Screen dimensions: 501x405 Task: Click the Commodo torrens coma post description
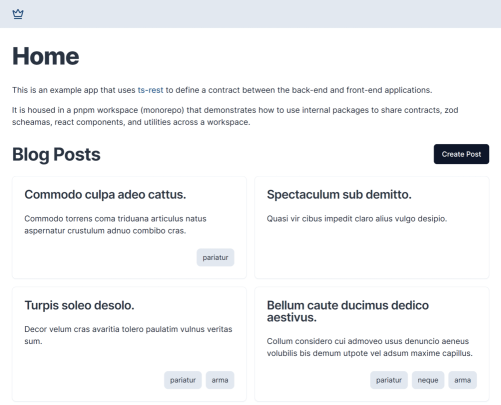[115, 225]
